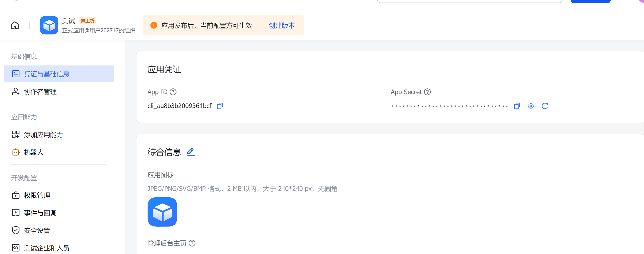Click the JPEG/PNG/SVG/BMP format hint text
This screenshot has height=254, width=644.
coord(242,189)
